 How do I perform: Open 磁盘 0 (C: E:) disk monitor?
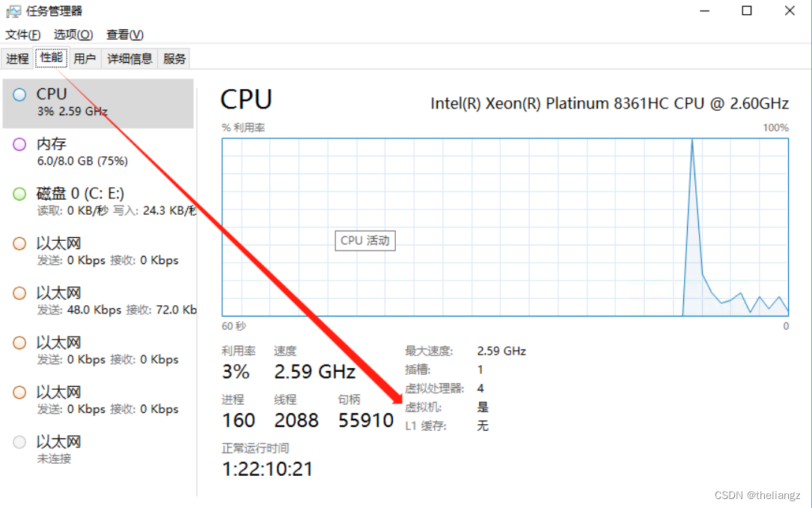point(21,193)
